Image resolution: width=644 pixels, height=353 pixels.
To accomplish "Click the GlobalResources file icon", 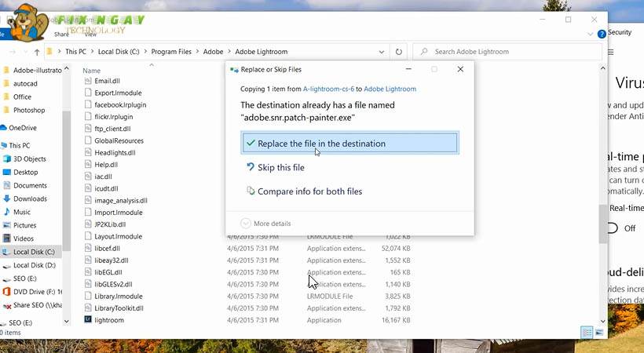I will tap(87, 140).
